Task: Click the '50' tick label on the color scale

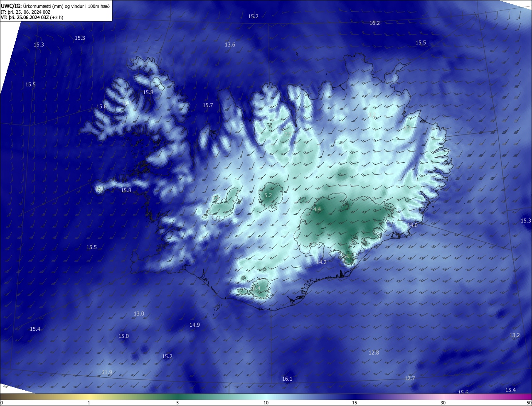Action: pos(529,403)
